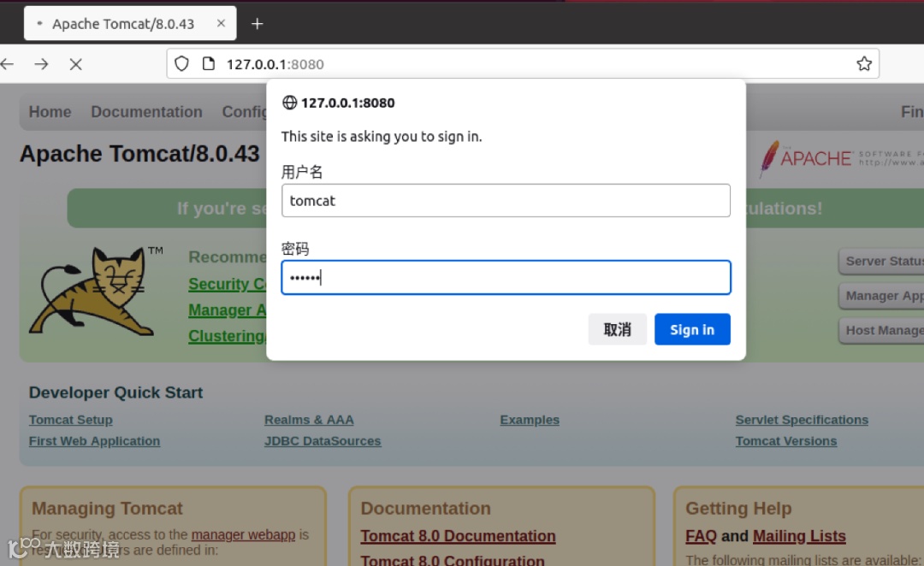Open the Documentation nav item
Image resolution: width=924 pixels, height=566 pixels.
click(x=146, y=112)
